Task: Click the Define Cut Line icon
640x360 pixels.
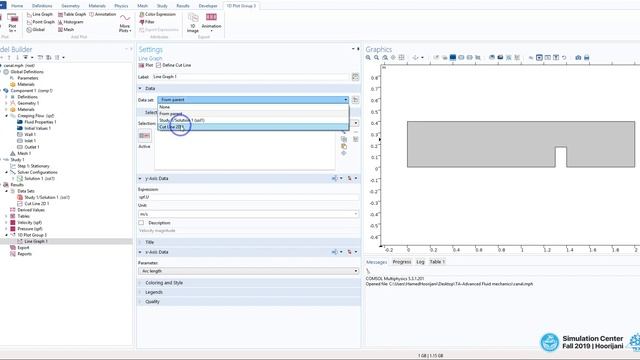Action: click(x=173, y=65)
